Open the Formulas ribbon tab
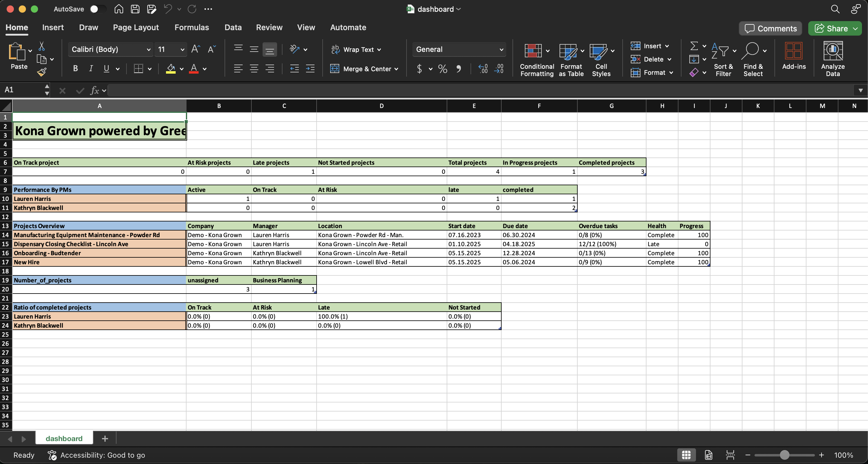Screen dimensions: 868x464 point(191,27)
